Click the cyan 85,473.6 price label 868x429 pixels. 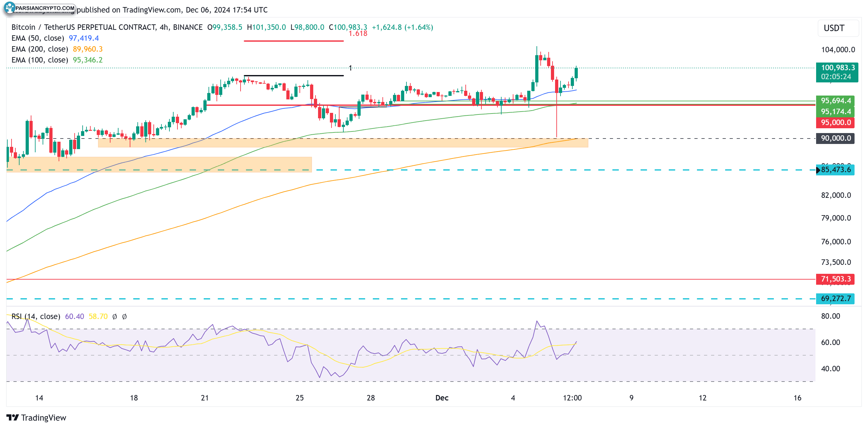[x=835, y=169]
